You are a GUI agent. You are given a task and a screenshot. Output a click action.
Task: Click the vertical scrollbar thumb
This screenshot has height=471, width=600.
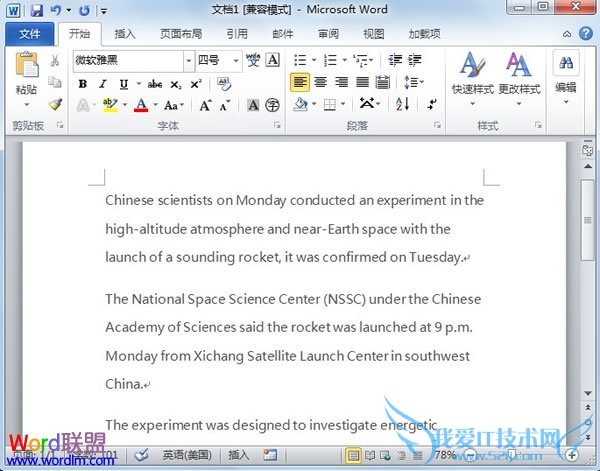pyautogui.click(x=587, y=220)
